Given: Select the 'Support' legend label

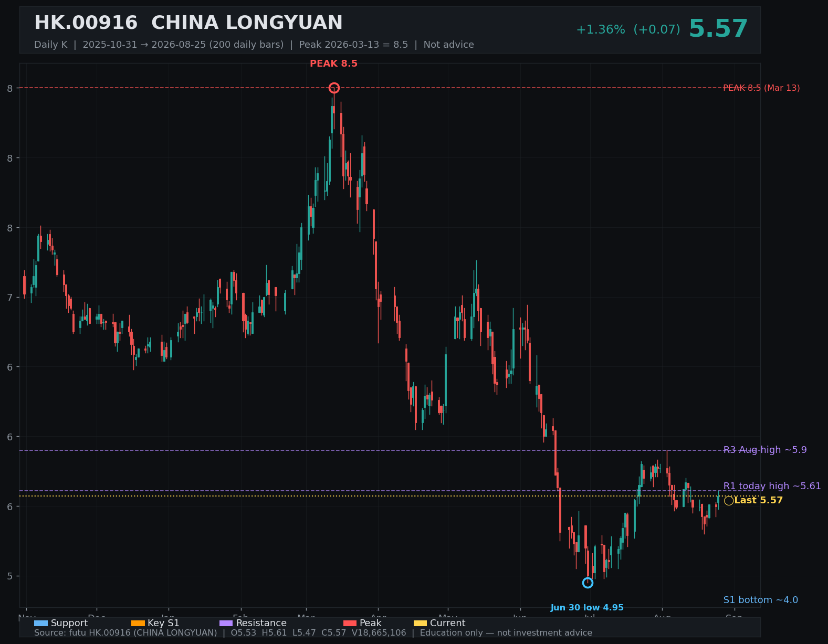Looking at the screenshot, I should pos(69,623).
